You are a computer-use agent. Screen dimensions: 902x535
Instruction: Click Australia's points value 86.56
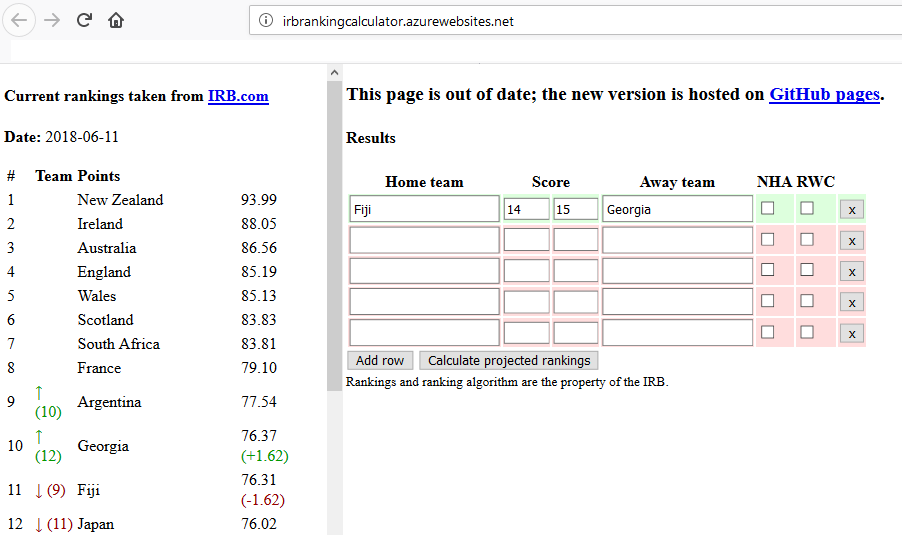point(259,248)
